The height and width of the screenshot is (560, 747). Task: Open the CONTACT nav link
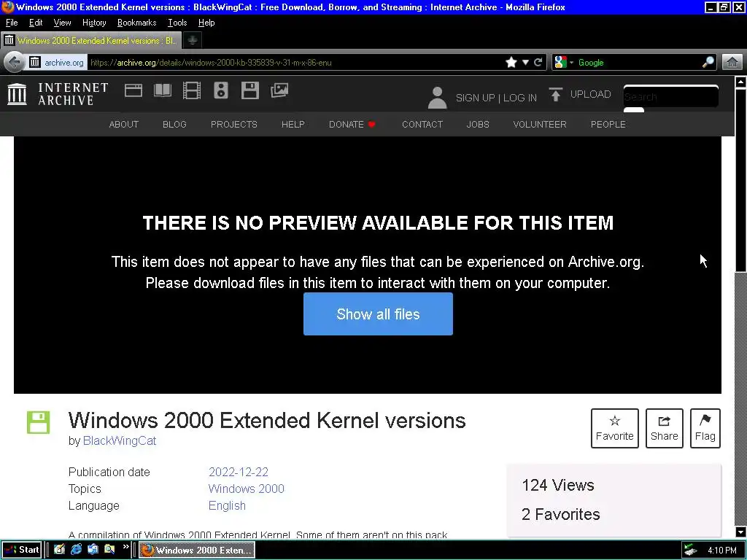point(422,124)
